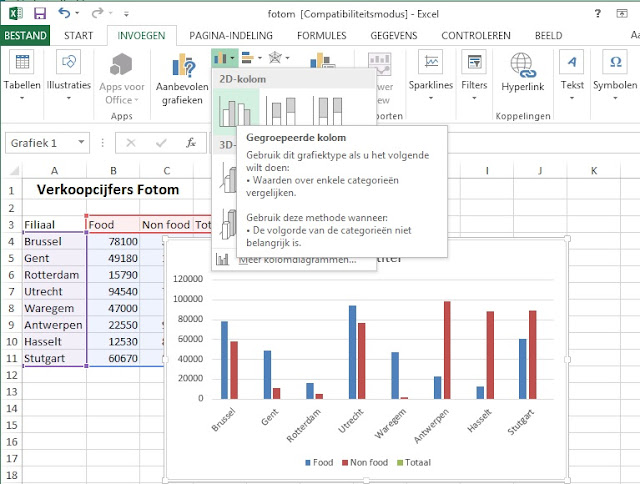The height and width of the screenshot is (484, 640).
Task: Select the Filiaal header cell
Action: point(54,224)
